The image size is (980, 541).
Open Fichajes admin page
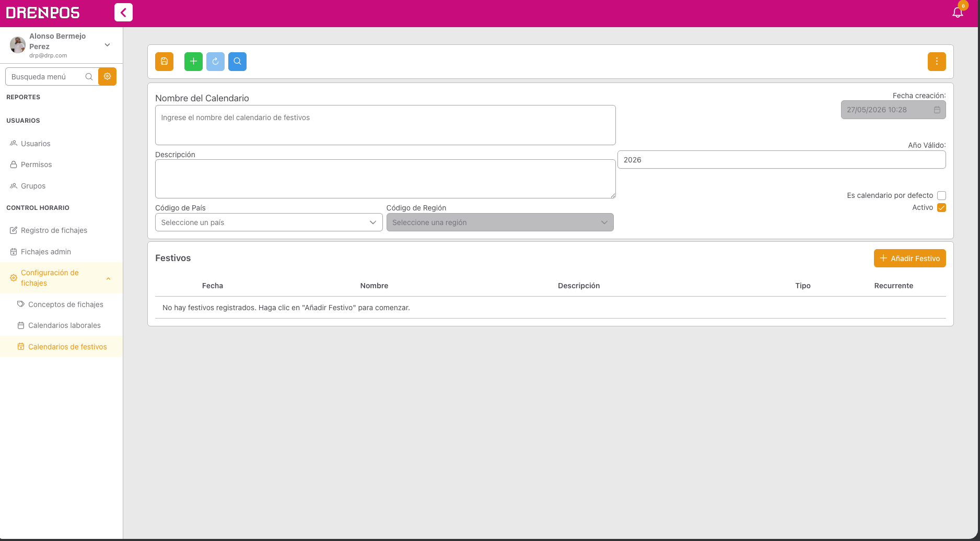(61, 252)
